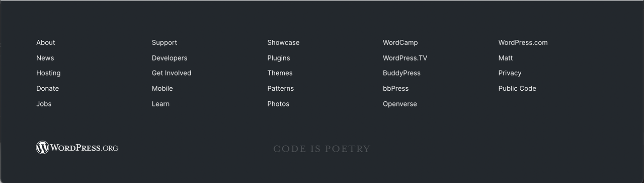
Task: Visit the Jobs link
Action: (x=44, y=104)
